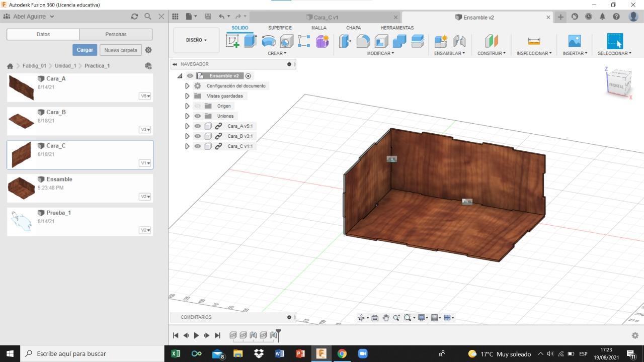Select the Revolve tool
The height and width of the screenshot is (362, 644).
pos(269,41)
